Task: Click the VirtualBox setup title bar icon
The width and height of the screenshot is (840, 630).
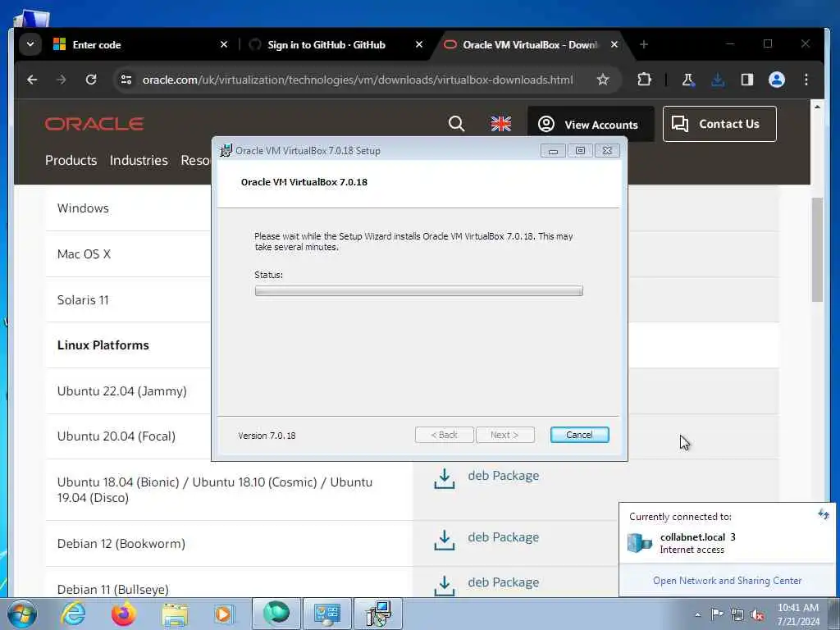Action: (226, 151)
